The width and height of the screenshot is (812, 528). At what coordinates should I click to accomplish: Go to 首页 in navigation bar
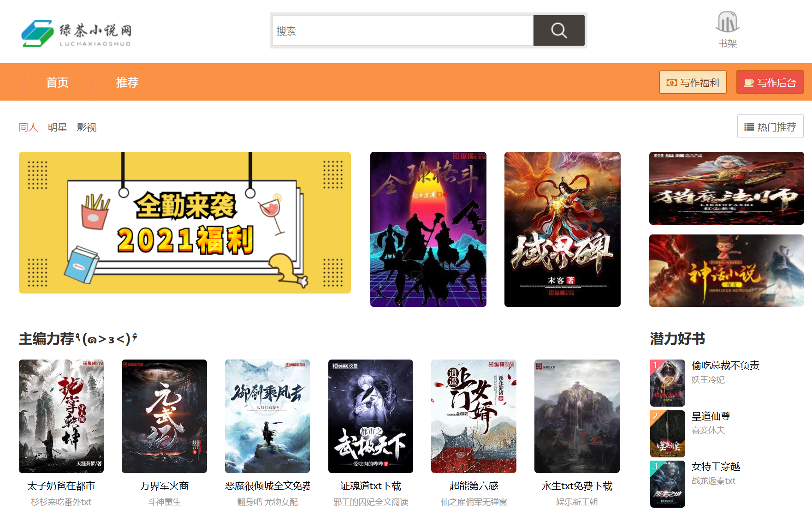57,83
